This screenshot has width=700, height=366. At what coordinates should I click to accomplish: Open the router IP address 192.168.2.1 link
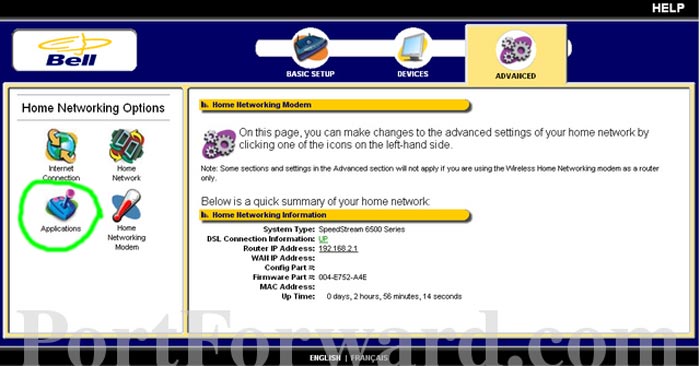click(338, 249)
